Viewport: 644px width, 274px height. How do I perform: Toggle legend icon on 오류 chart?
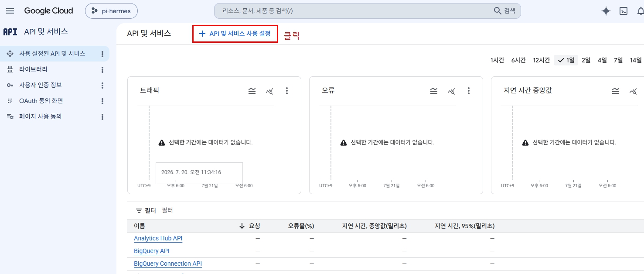(x=434, y=91)
